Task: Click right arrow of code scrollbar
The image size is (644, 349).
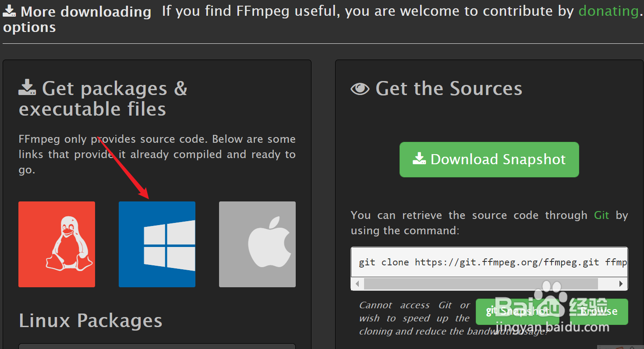Action: point(621,284)
